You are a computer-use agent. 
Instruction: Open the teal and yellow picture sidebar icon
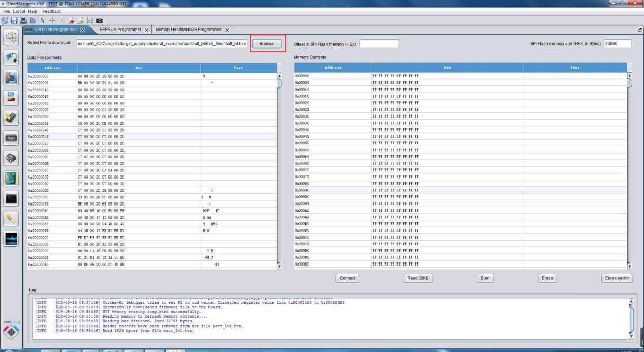(11, 178)
